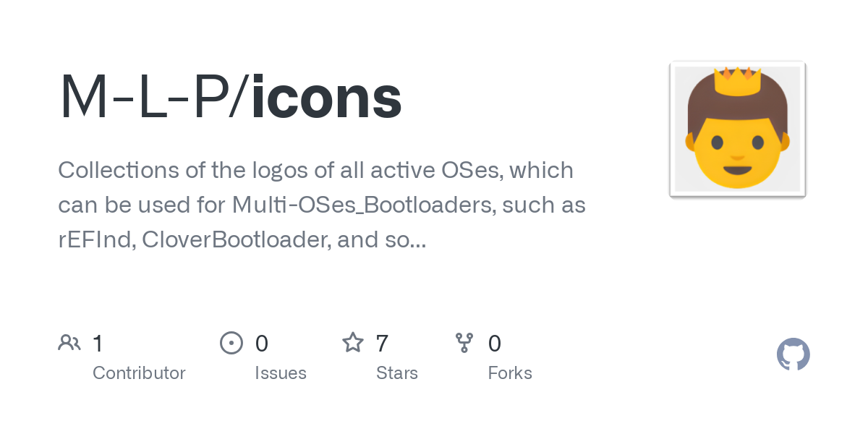Click the star count number 7
This screenshot has width=868, height=434.
[x=383, y=343]
